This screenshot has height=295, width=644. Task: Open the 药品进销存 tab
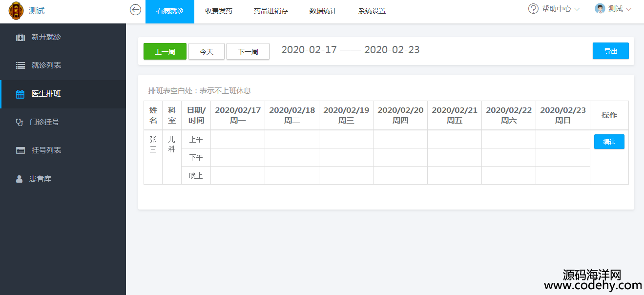[271, 12]
